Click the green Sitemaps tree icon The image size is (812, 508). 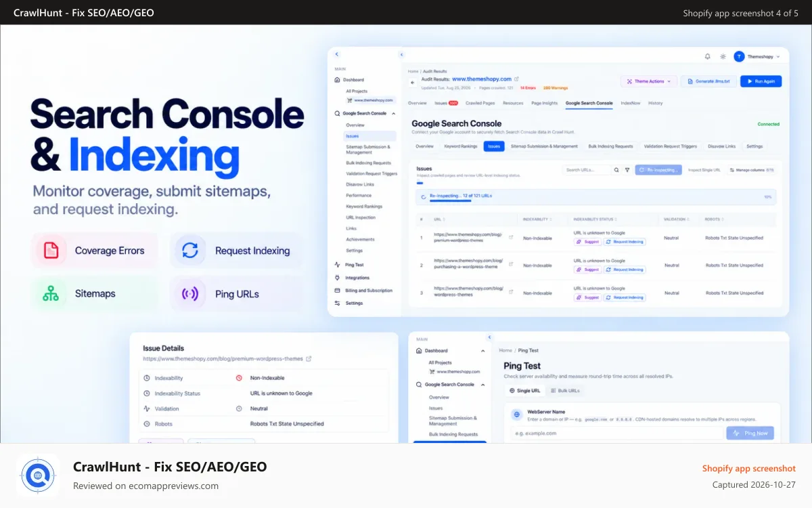[51, 293]
